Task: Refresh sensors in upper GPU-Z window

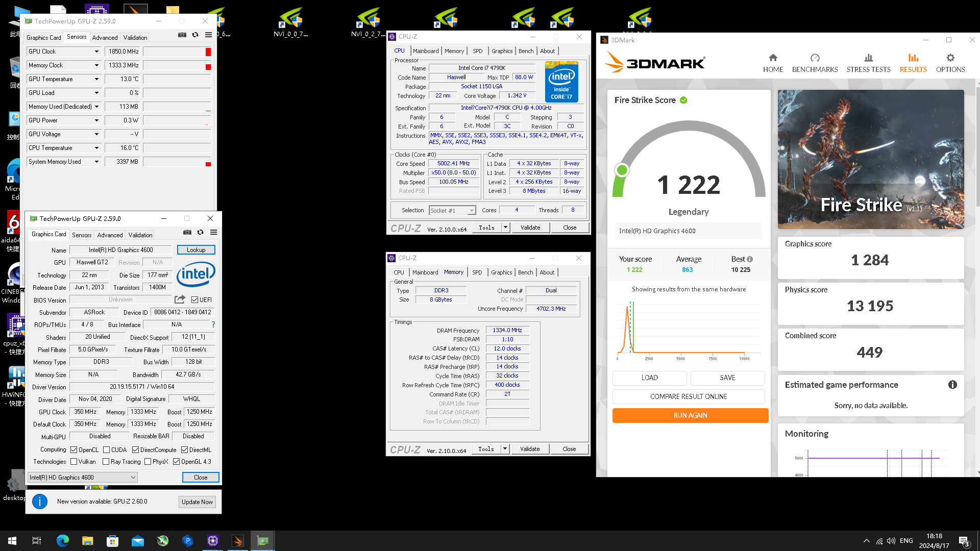Action: pos(195,35)
